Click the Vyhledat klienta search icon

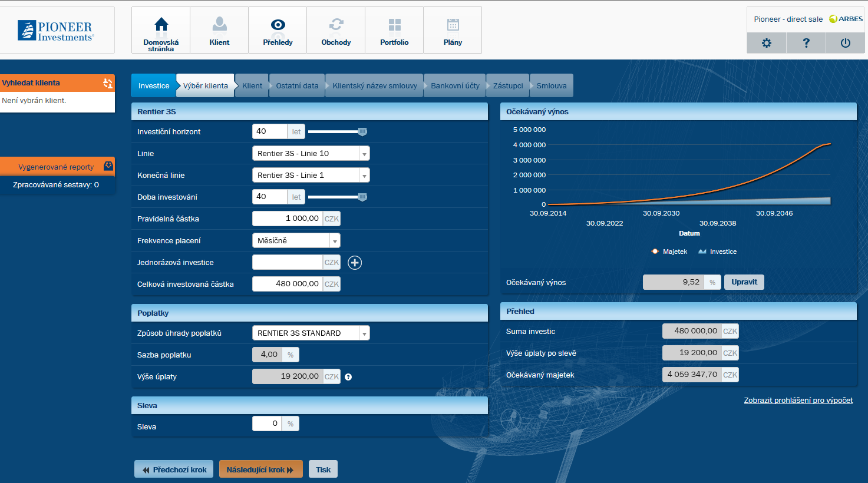pos(108,83)
